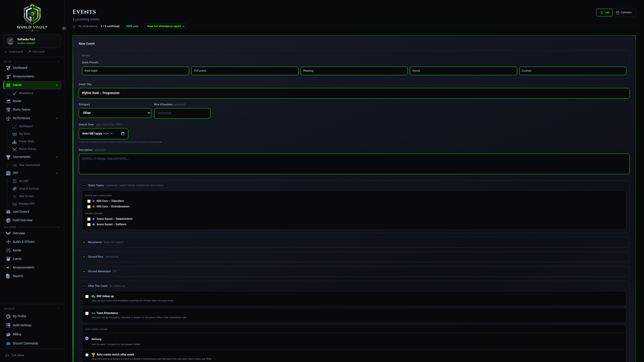Click the Performance scales icon
This screenshot has height=362, width=644.
(8, 118)
